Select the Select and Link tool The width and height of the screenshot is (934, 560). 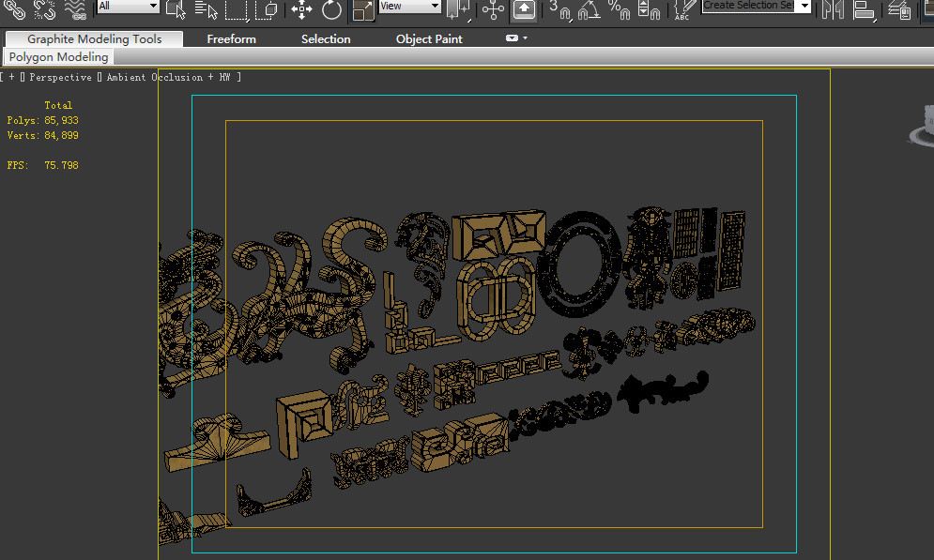pyautogui.click(x=14, y=9)
